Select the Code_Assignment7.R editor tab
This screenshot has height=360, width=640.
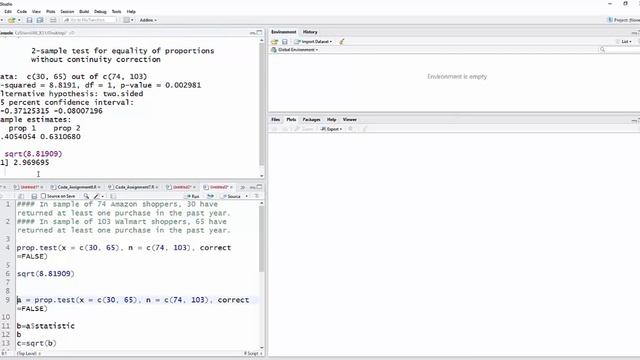pos(134,187)
